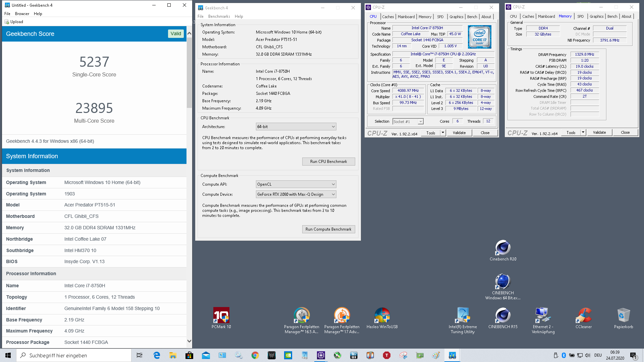Open the Compute Device GeForce RTX dropdown
Image resolution: width=644 pixels, height=362 pixels.
296,194
